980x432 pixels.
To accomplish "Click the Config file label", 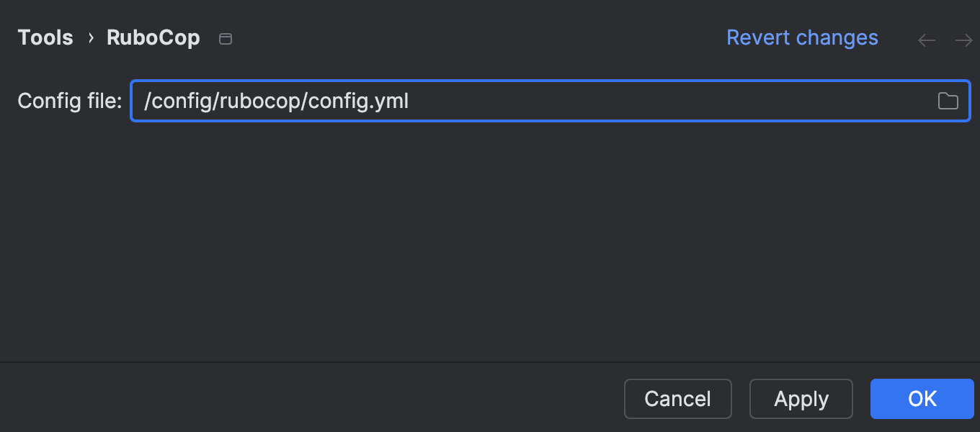I will (69, 101).
